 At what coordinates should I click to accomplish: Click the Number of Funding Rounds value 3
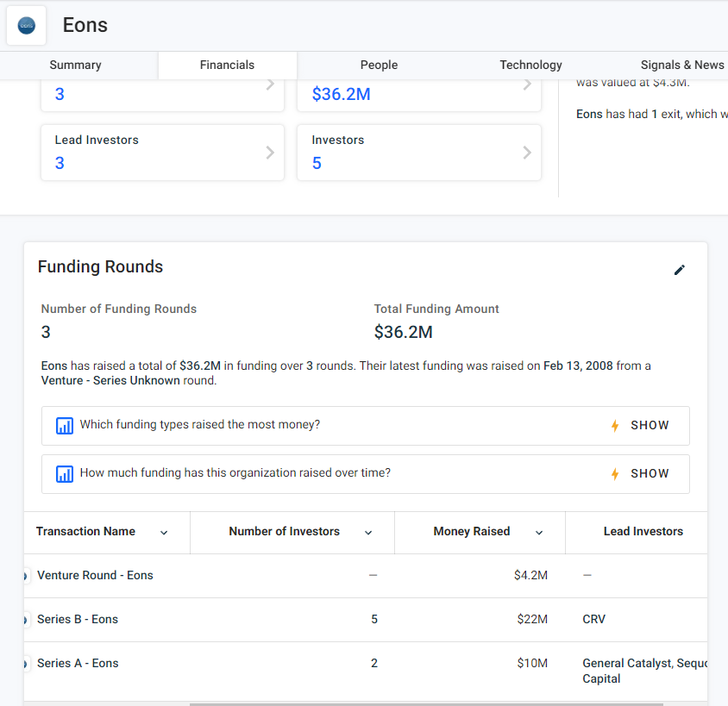point(46,332)
